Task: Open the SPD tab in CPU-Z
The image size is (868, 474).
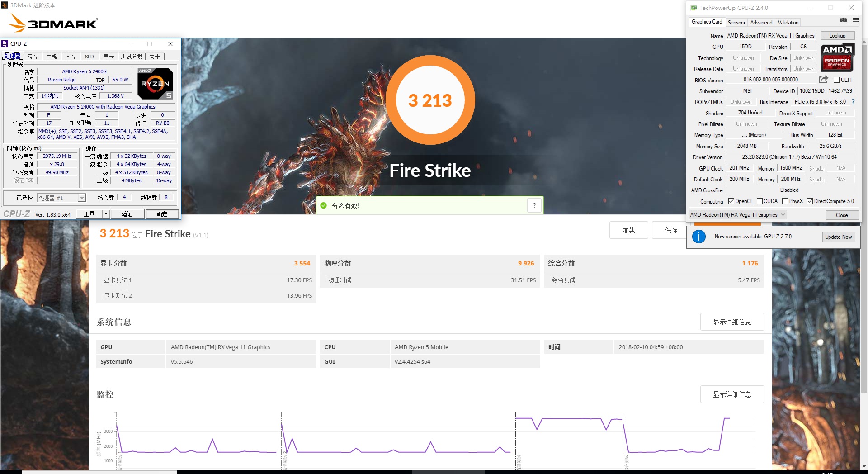Action: pyautogui.click(x=89, y=56)
